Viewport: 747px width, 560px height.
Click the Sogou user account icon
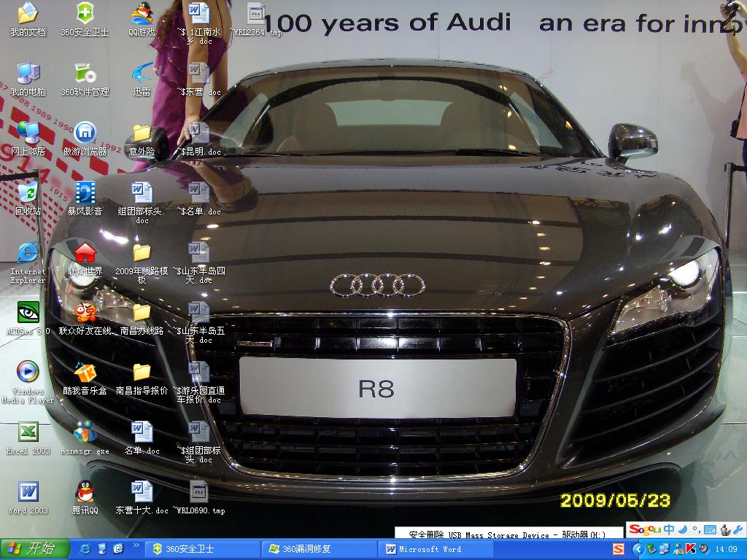point(724,529)
